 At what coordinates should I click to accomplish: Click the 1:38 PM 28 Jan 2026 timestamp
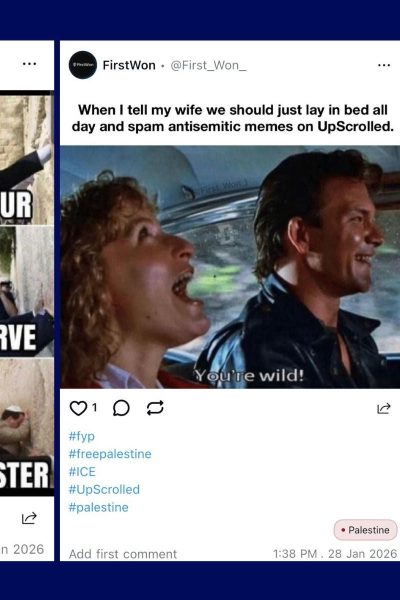(335, 554)
